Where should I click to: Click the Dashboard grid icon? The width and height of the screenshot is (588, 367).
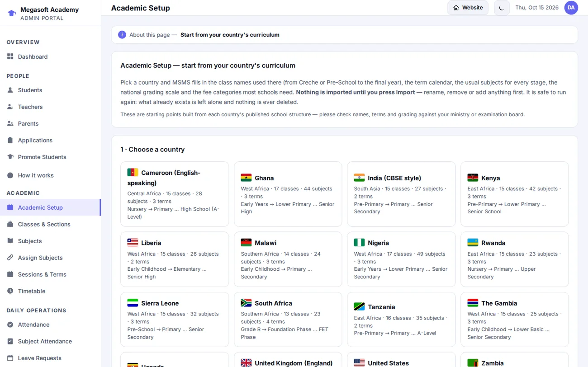10,56
